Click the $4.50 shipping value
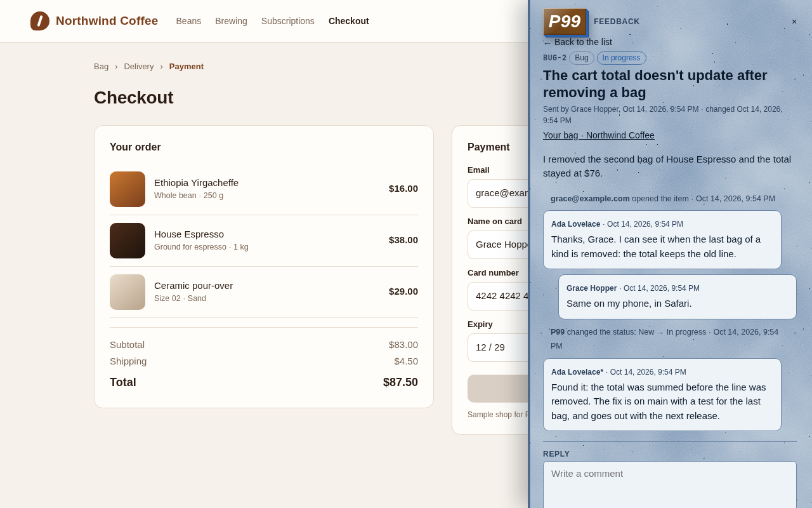This screenshot has width=812, height=508. (406, 361)
